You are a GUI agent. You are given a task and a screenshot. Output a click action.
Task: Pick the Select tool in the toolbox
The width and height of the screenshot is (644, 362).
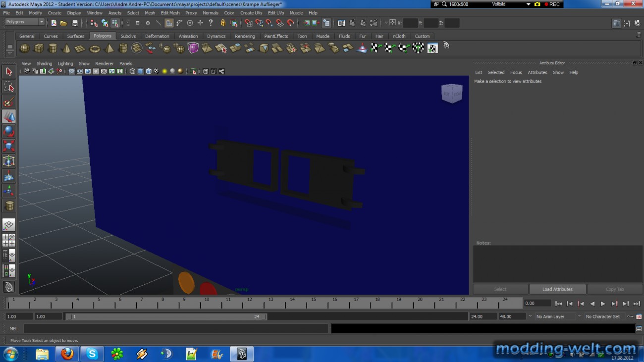[x=8, y=72]
